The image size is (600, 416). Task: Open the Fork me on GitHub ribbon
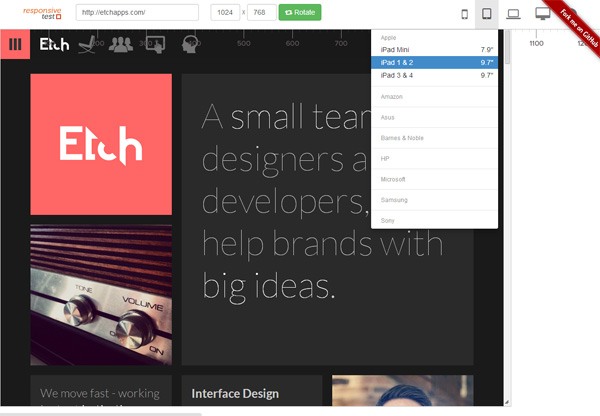[576, 25]
